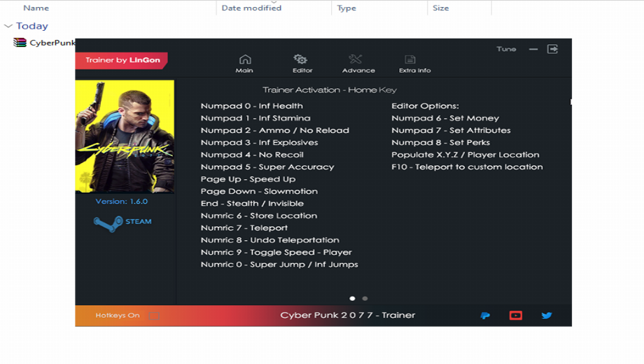Screen dimensions: 644x364
Task: Toggle the Hotkeys On checkbox
Action: (155, 316)
